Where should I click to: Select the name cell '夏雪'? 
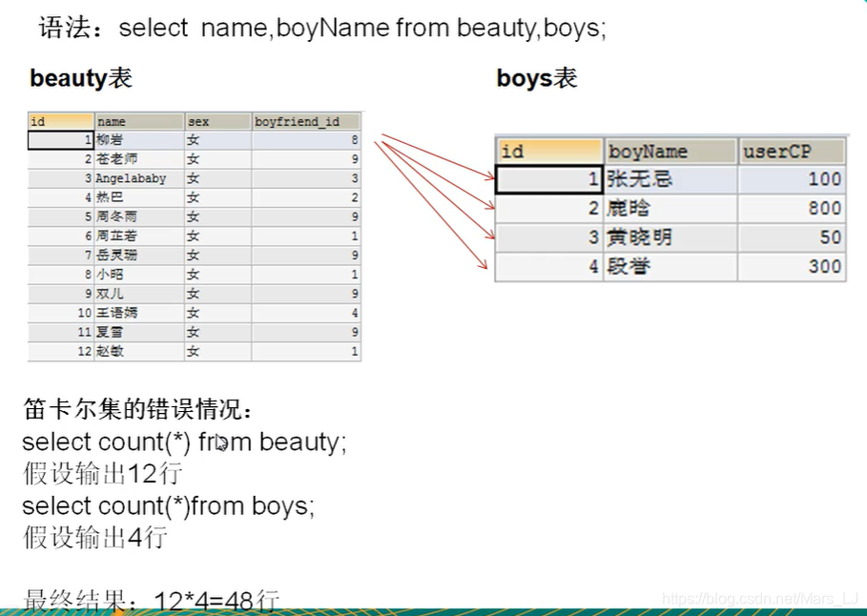click(x=139, y=332)
